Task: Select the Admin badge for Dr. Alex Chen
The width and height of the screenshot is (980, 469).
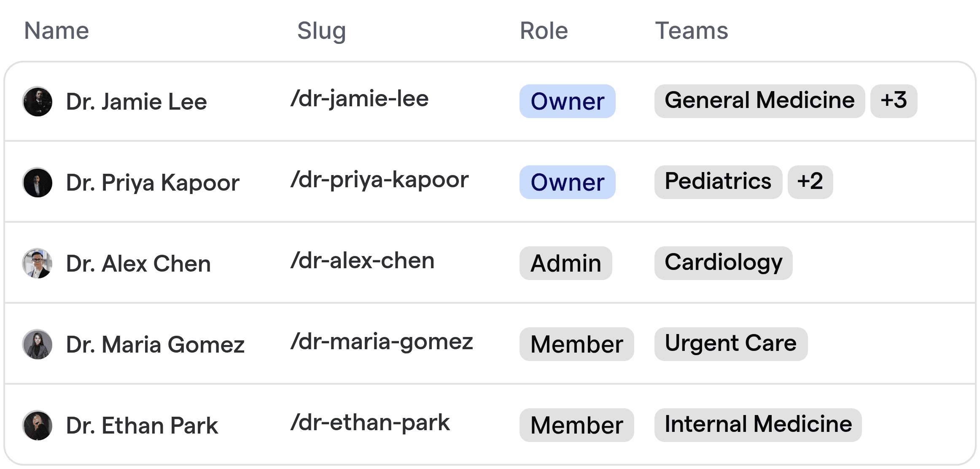Action: [565, 263]
